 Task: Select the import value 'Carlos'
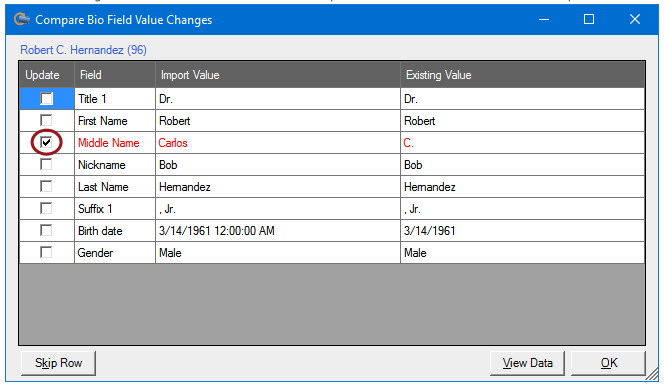point(278,143)
